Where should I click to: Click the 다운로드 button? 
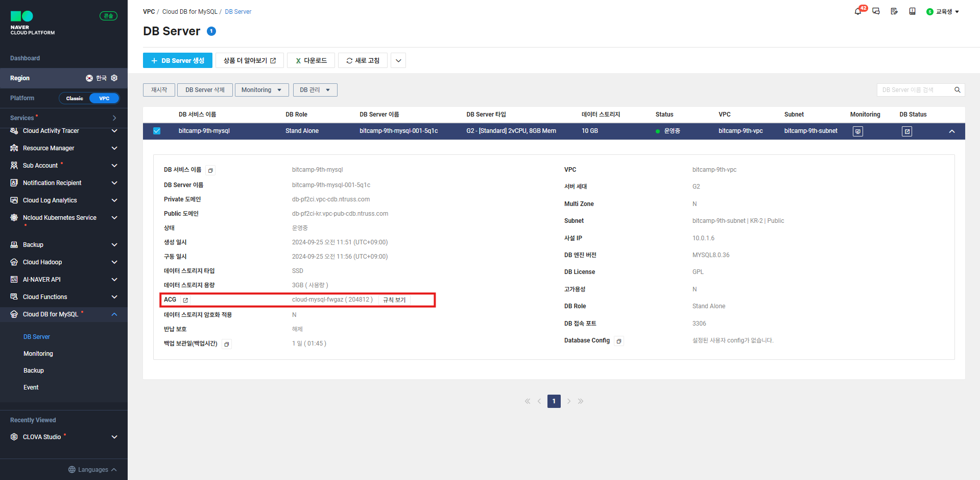tap(311, 60)
